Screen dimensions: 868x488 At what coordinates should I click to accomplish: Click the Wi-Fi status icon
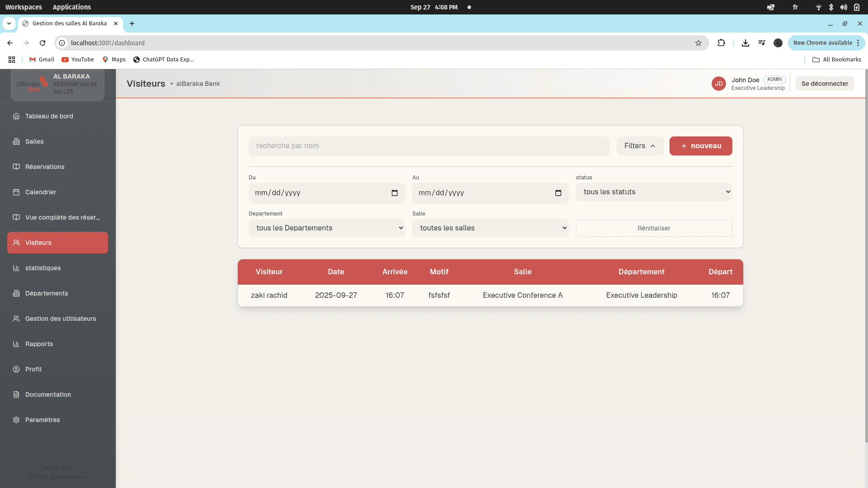click(x=818, y=7)
